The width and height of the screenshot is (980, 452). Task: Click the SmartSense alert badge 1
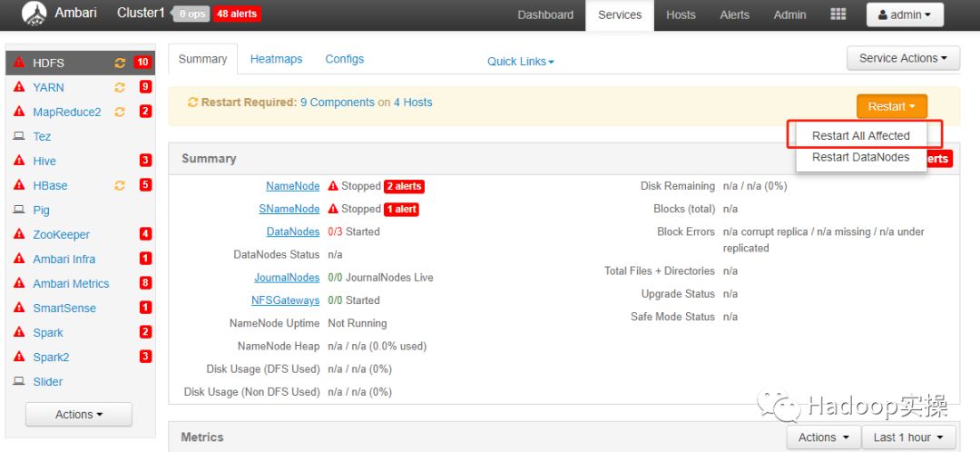tap(145, 308)
